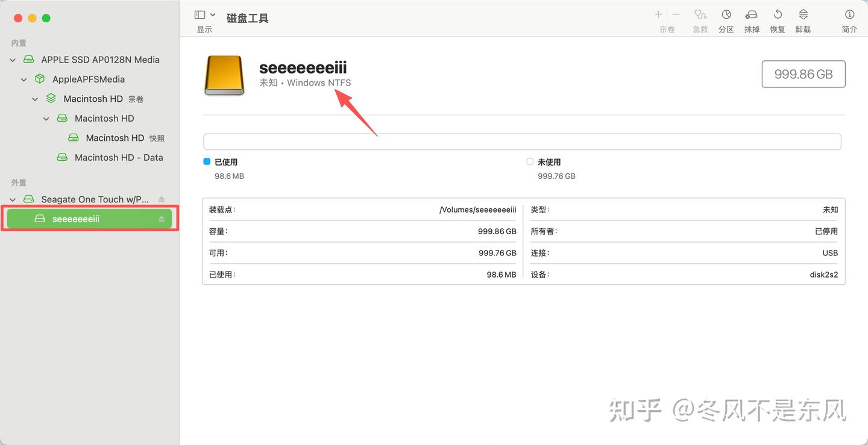Click the 999.86 GB capacity box
The image size is (868, 445).
[804, 74]
